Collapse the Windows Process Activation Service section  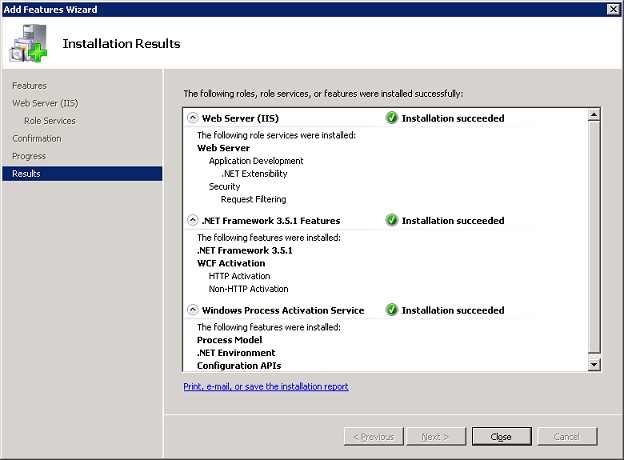click(x=193, y=310)
